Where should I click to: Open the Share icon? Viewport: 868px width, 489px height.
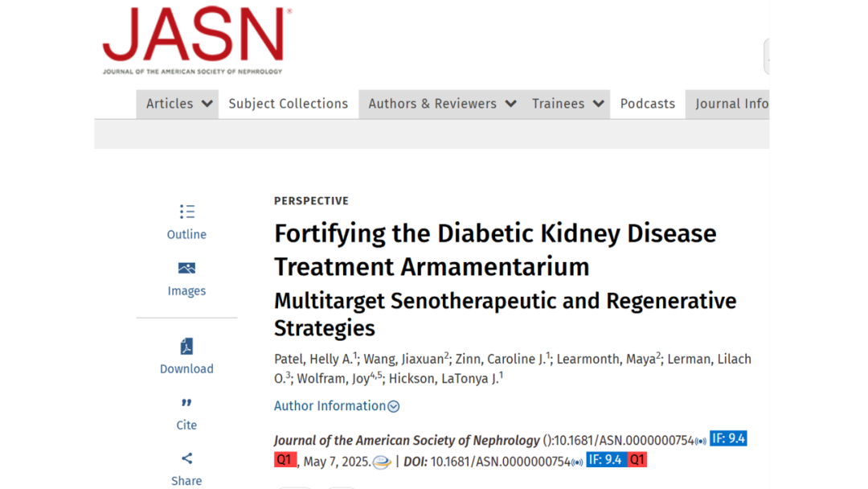[186, 458]
